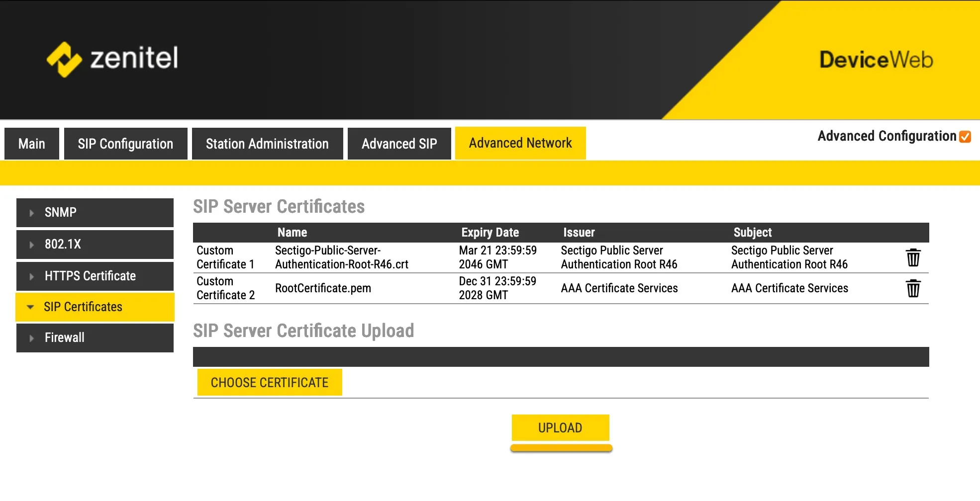Open the Main tab
The image size is (980, 501).
32,144
